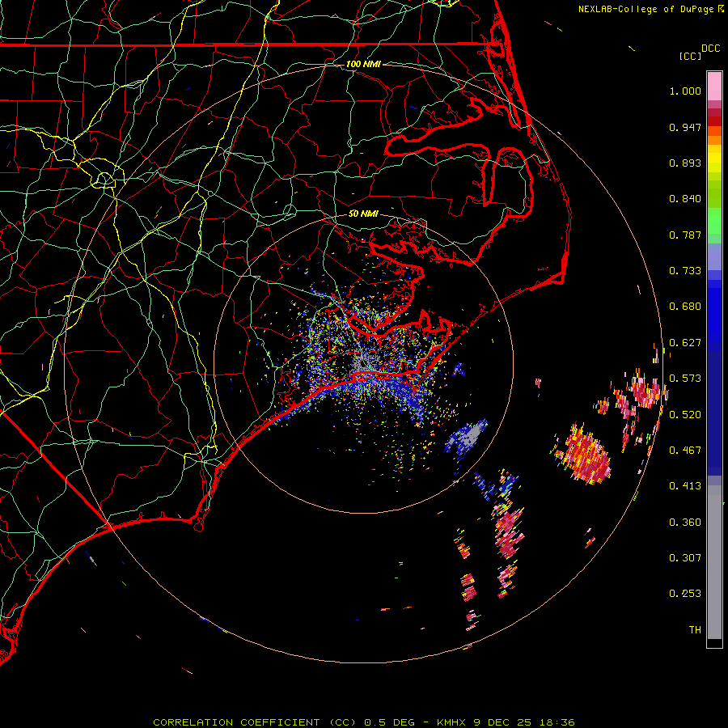Click the red color band near 0.947

tap(714, 121)
